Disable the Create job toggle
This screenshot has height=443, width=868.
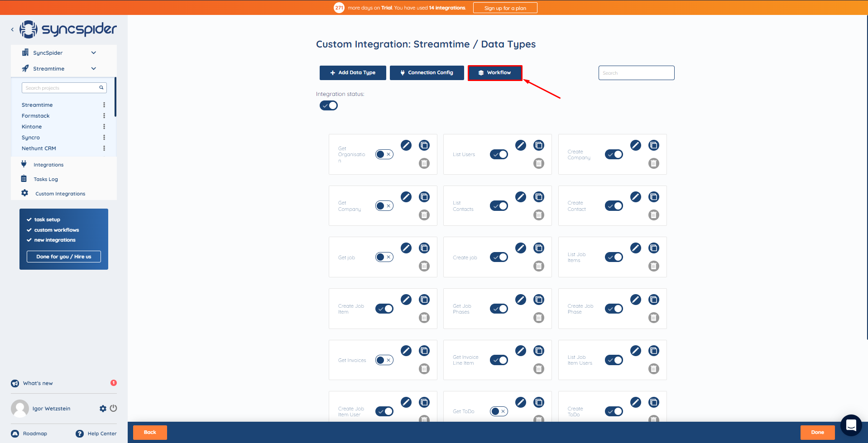point(499,257)
